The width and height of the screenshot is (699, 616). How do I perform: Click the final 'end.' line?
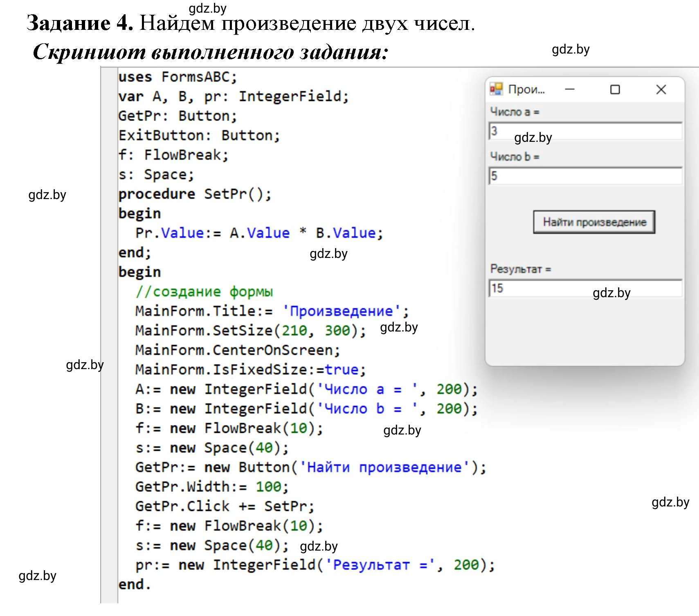point(135,585)
